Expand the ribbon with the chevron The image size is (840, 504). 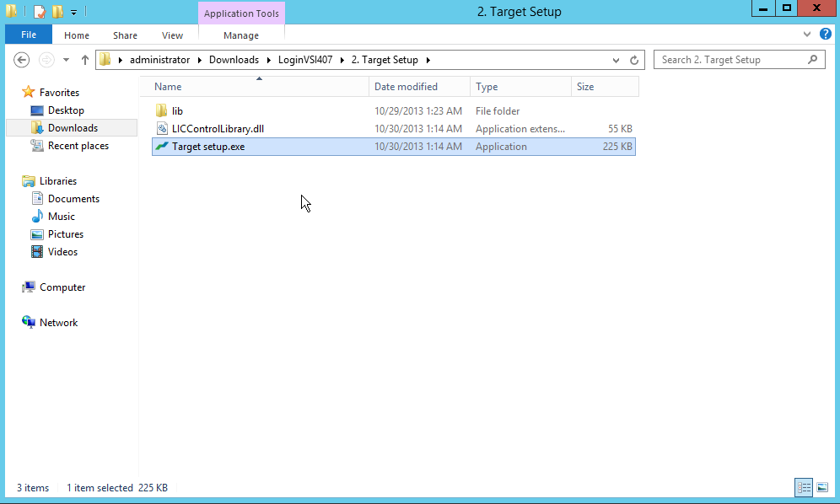click(807, 35)
